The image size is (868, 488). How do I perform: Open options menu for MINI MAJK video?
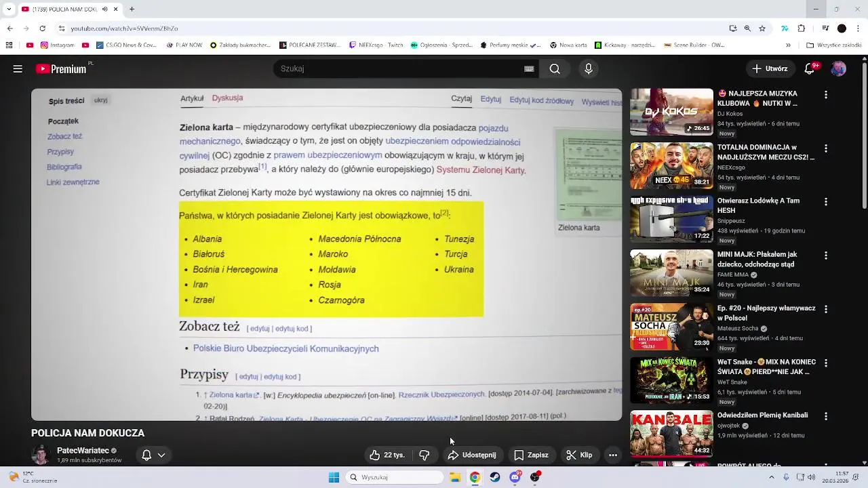[x=826, y=256]
